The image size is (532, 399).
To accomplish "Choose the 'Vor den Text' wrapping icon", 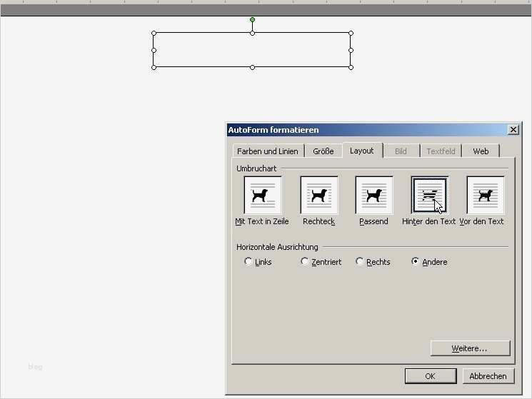I will click(x=485, y=196).
